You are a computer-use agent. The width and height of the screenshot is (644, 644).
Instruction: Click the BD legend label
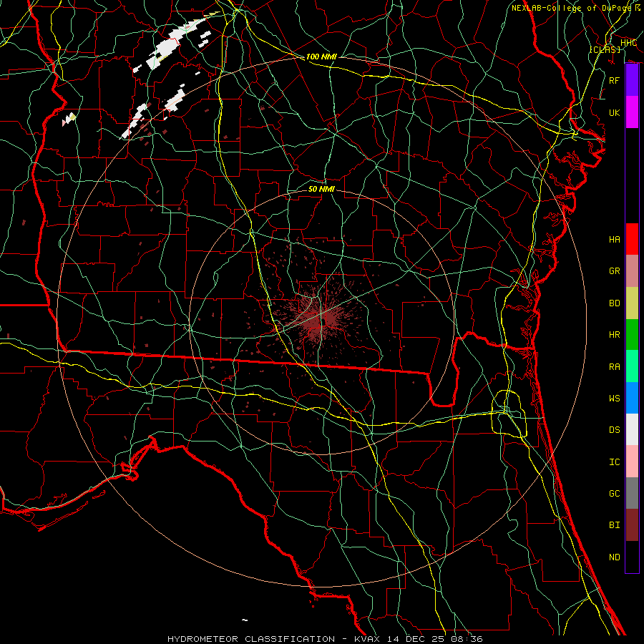point(615,303)
